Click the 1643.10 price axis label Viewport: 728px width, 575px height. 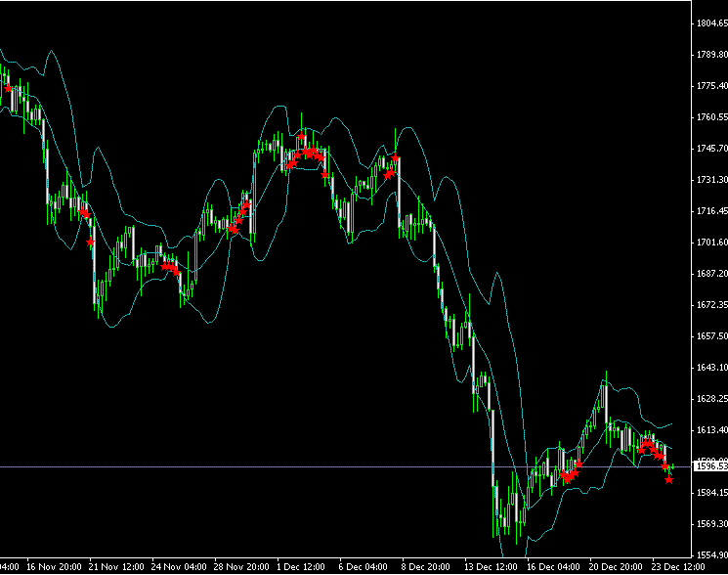(x=712, y=368)
